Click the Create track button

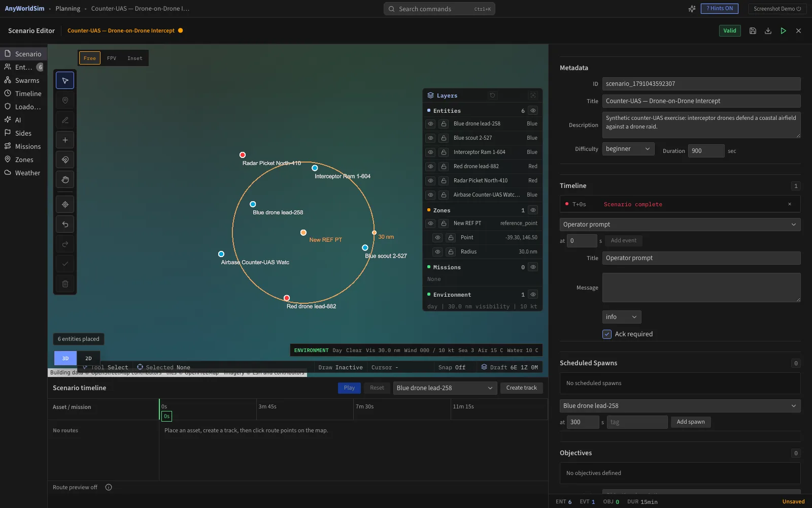click(522, 388)
